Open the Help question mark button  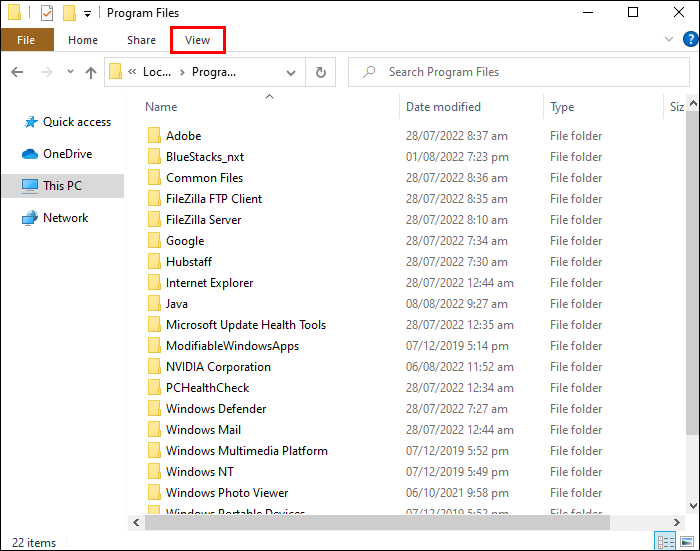(690, 39)
